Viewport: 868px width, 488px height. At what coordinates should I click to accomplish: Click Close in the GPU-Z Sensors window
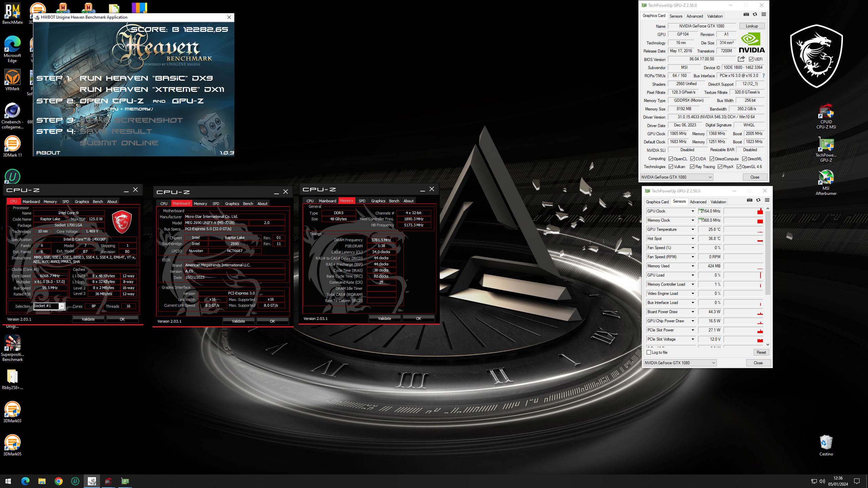758,363
